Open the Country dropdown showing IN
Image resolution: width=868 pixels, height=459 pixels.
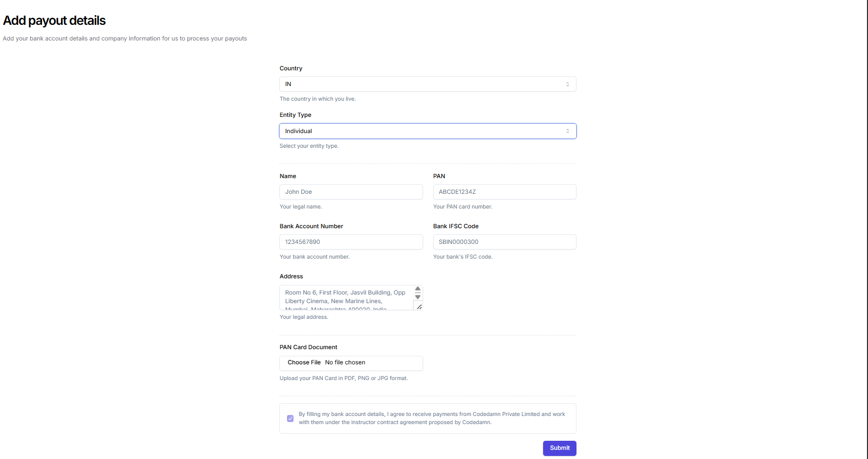click(427, 84)
